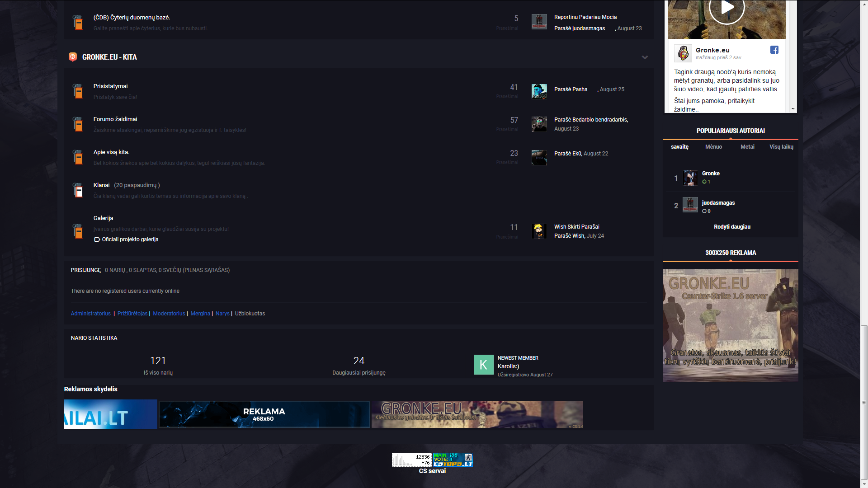This screenshot has height=488, width=868.
Task: Open juodasmagas avatar in Čyterių duomenų bazė row
Action: point(539,21)
